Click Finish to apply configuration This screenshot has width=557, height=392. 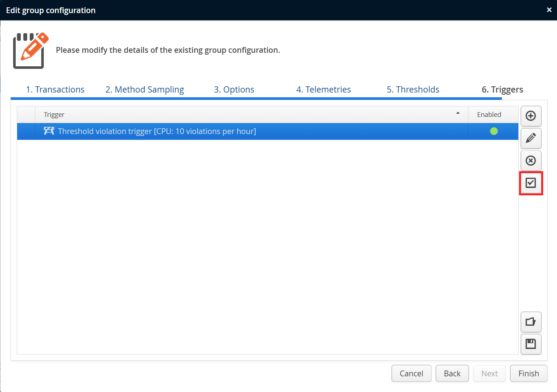(529, 373)
